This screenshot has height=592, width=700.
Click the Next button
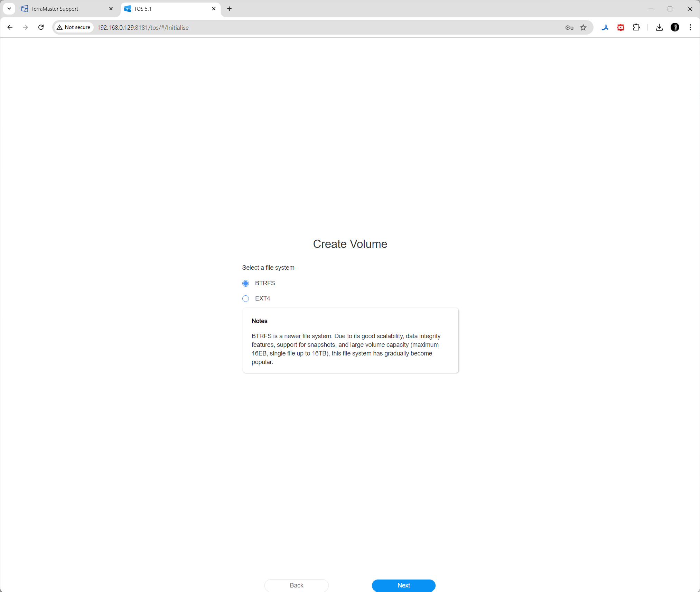403,585
